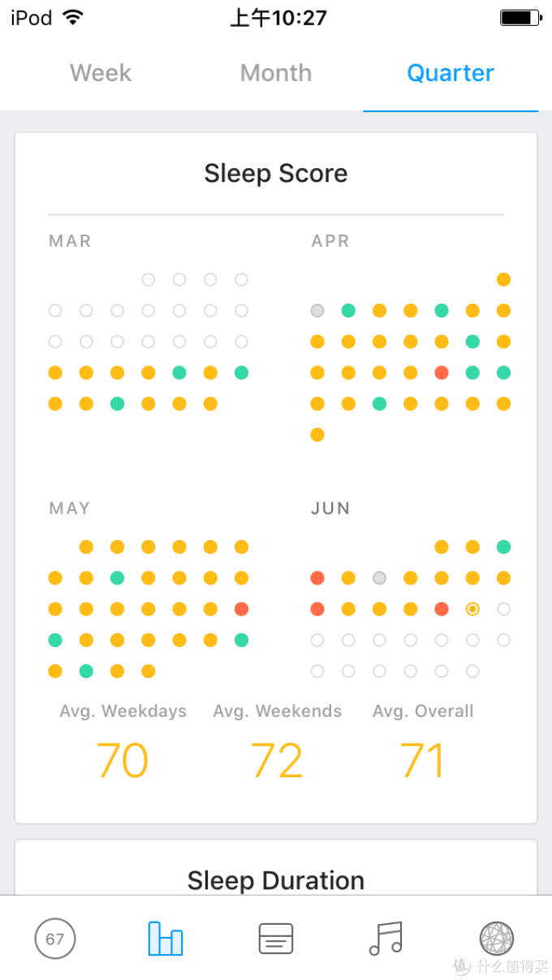Switch to the Week tab
This screenshot has width=552, height=980.
[101, 72]
